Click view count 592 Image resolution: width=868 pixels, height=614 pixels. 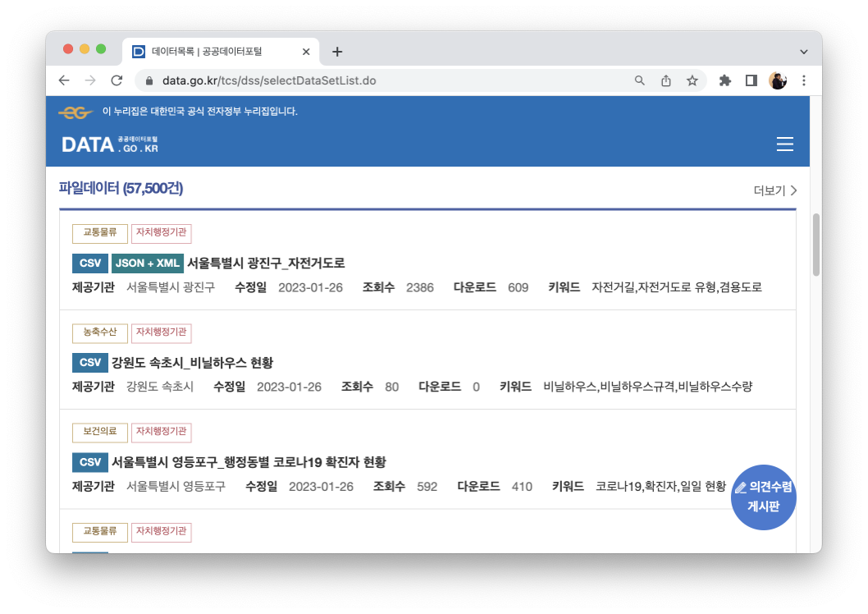427,487
